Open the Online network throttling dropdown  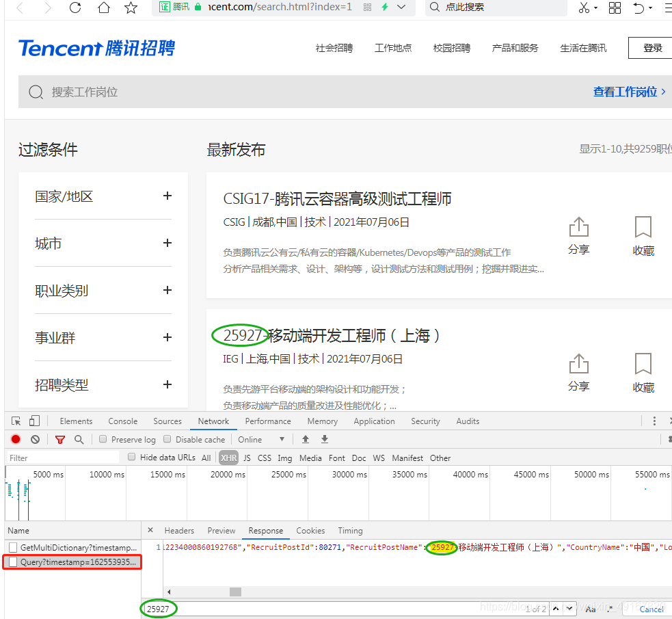coord(261,439)
